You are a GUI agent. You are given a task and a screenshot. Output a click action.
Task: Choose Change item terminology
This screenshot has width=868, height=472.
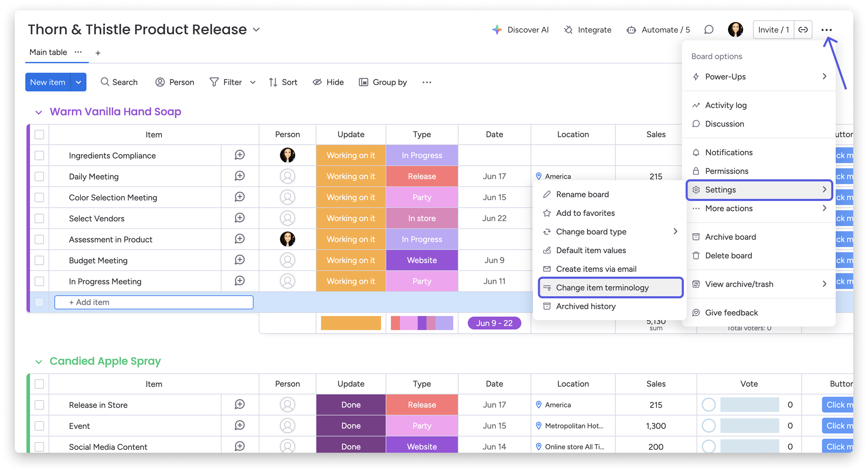click(x=610, y=287)
